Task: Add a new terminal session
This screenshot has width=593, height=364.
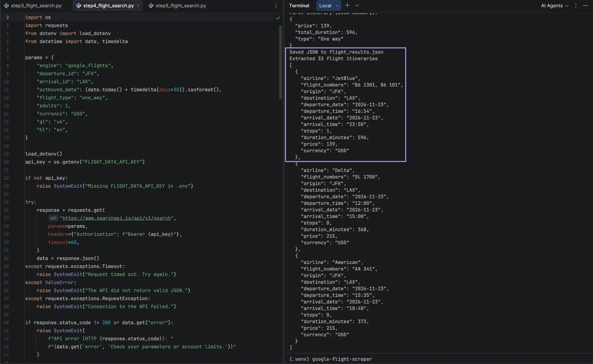Action: click(347, 5)
